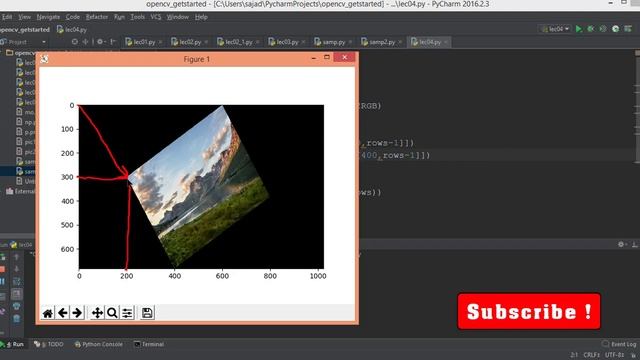Open the Tools menu

[x=138, y=17]
